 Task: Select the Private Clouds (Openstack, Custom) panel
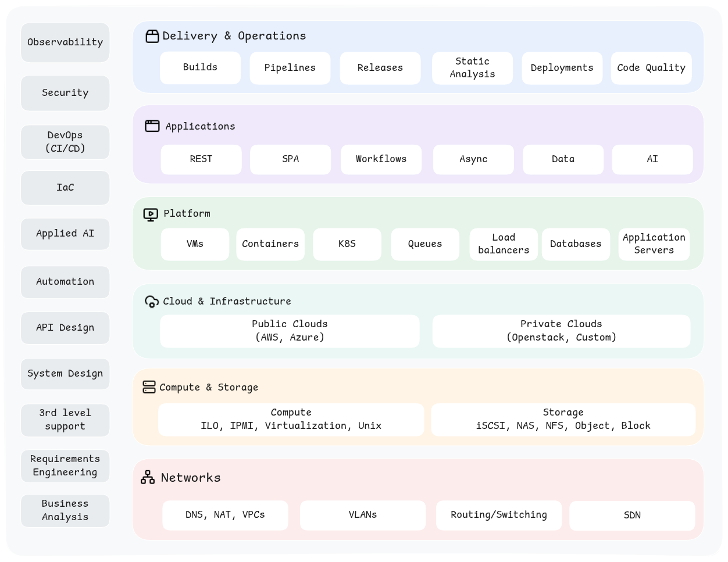(x=561, y=331)
